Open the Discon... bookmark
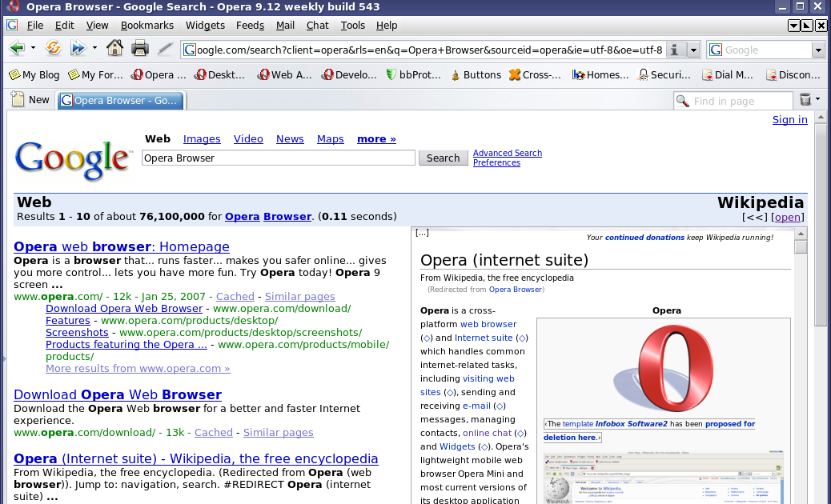Viewport: 831px width, 504px height. point(793,74)
